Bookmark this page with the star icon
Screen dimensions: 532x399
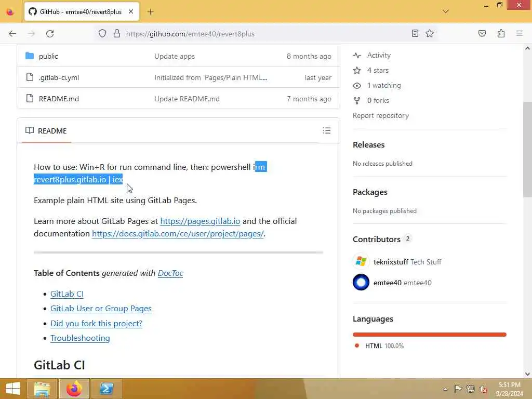(430, 33)
